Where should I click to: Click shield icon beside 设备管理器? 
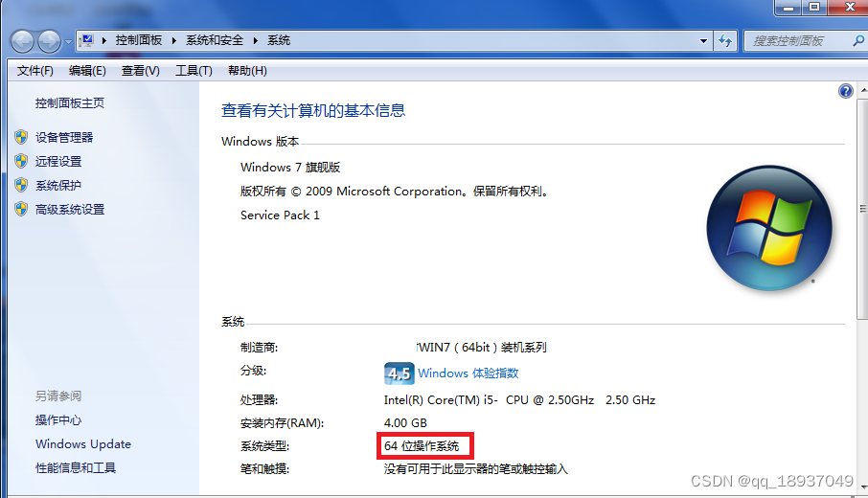(x=21, y=137)
